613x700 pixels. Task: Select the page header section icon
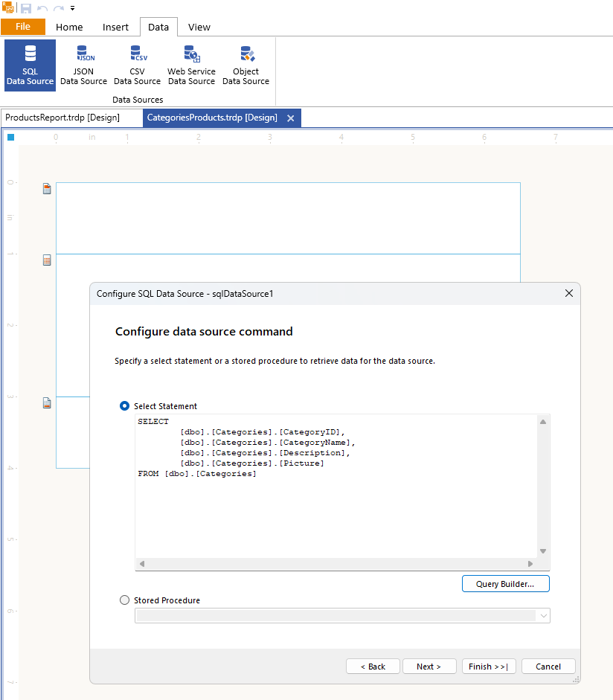(47, 189)
